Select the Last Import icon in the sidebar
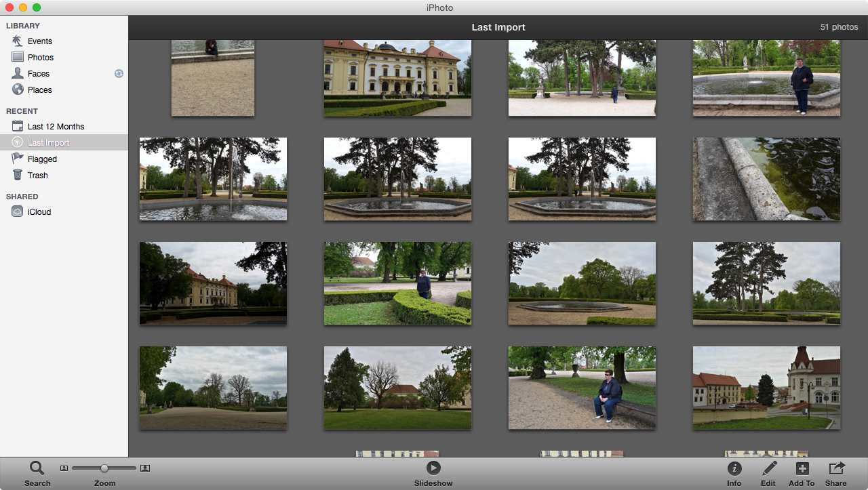The height and width of the screenshot is (490, 868). pyautogui.click(x=17, y=142)
